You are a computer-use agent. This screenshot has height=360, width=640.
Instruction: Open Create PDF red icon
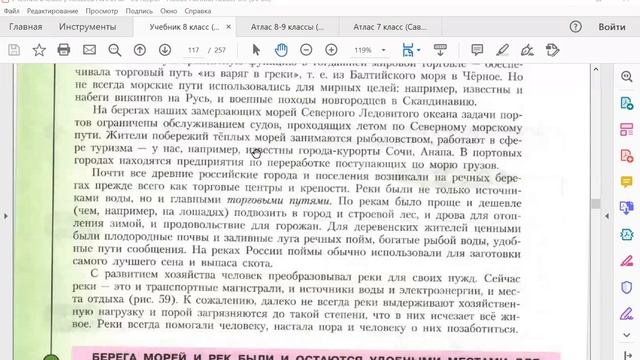click(x=627, y=156)
